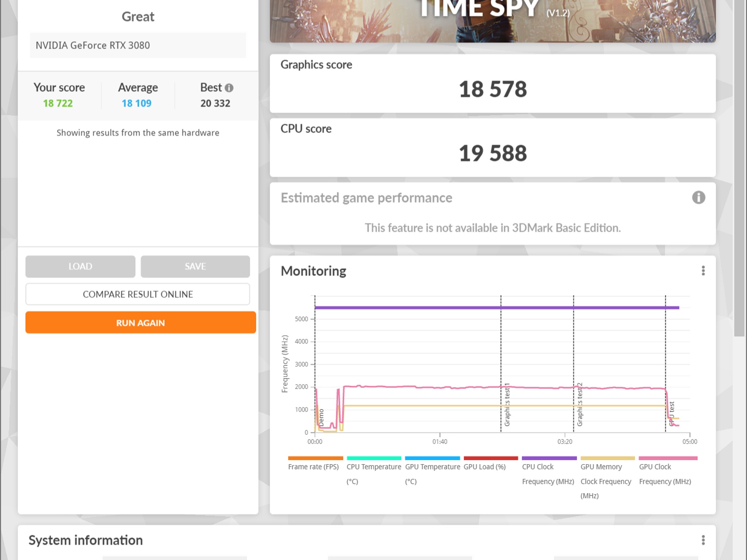The image size is (747, 560).
Task: Open the Estimated game performance info icon
Action: pos(698,198)
